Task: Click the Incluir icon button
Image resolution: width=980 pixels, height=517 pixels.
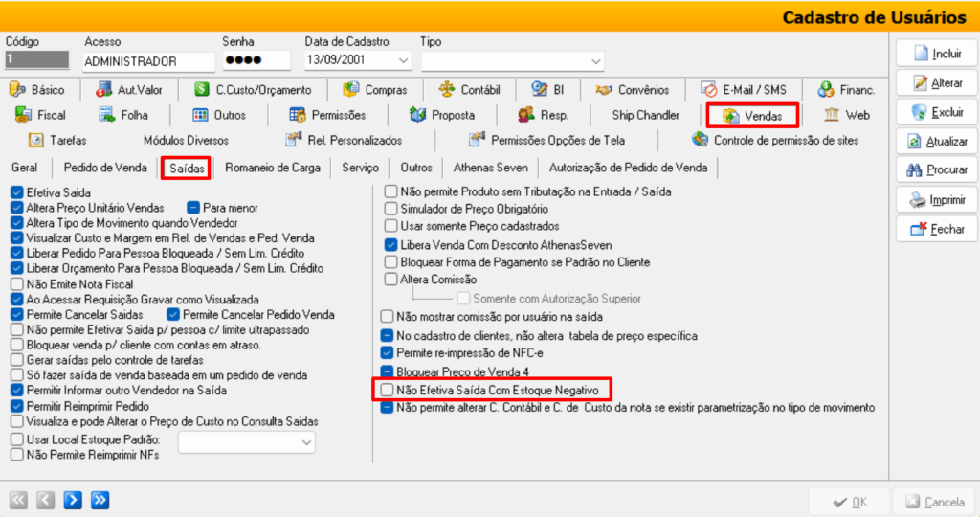Action: click(x=921, y=54)
